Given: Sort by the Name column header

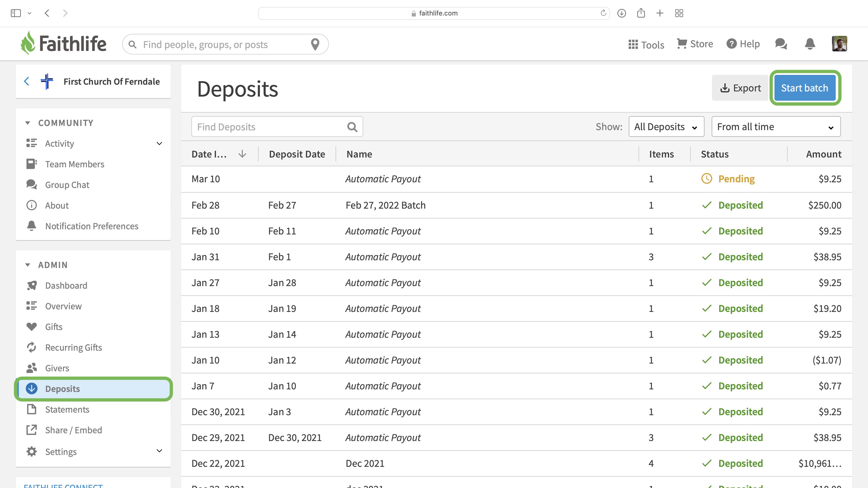Looking at the screenshot, I should point(359,154).
